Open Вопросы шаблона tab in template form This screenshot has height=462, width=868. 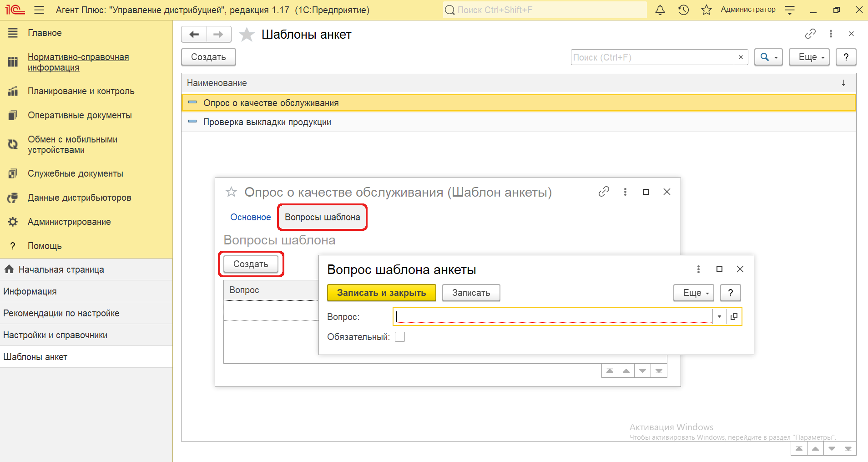pos(322,217)
